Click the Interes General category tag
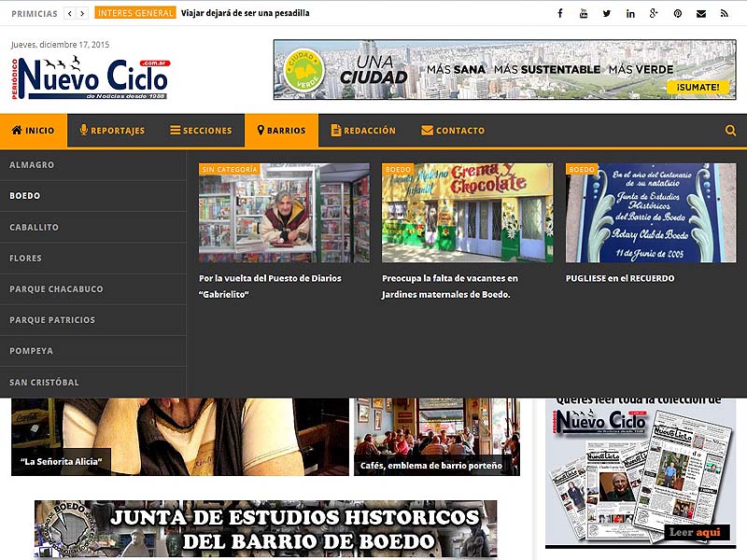 [x=135, y=13]
